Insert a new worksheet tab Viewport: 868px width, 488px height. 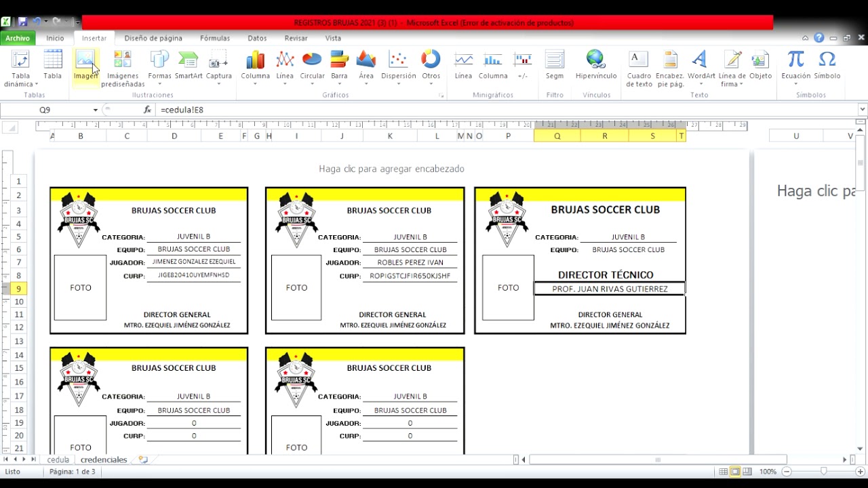click(x=143, y=460)
